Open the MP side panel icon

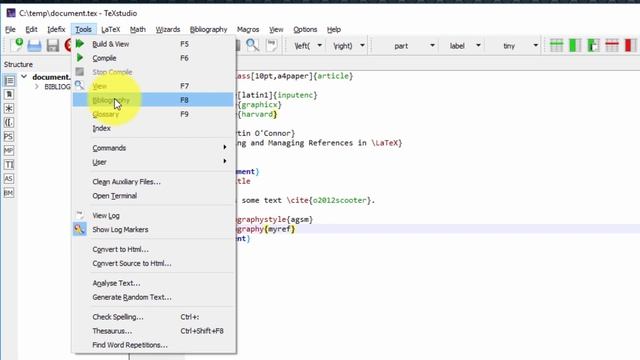[9, 151]
